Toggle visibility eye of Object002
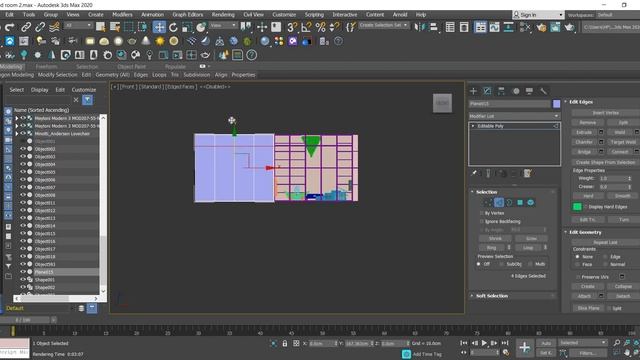 [x=23, y=149]
